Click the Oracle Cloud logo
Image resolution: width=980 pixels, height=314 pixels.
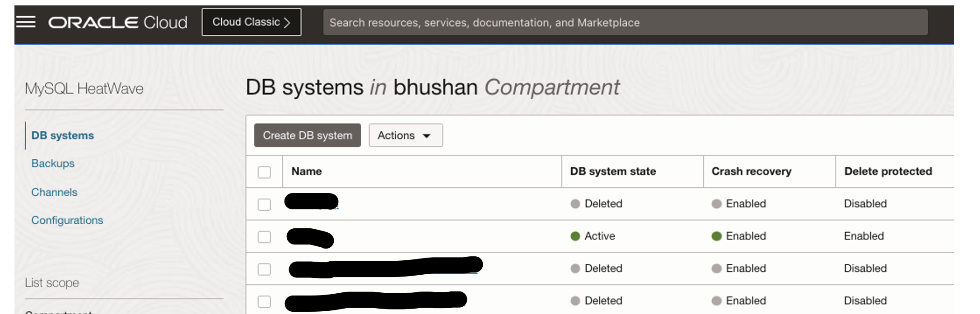tap(117, 22)
